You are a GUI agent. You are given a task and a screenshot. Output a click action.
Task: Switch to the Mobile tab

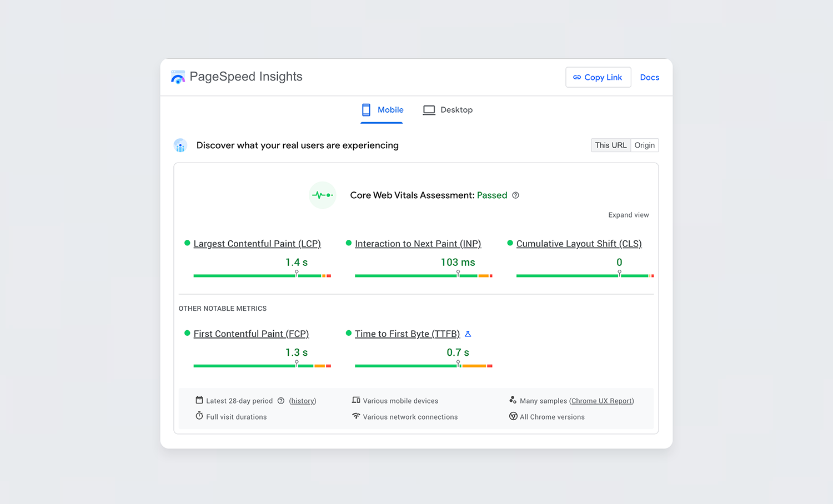pyautogui.click(x=382, y=110)
